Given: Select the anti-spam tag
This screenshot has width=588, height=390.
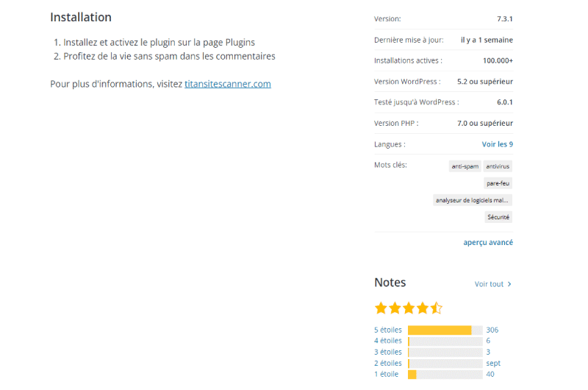Looking at the screenshot, I should point(465,166).
